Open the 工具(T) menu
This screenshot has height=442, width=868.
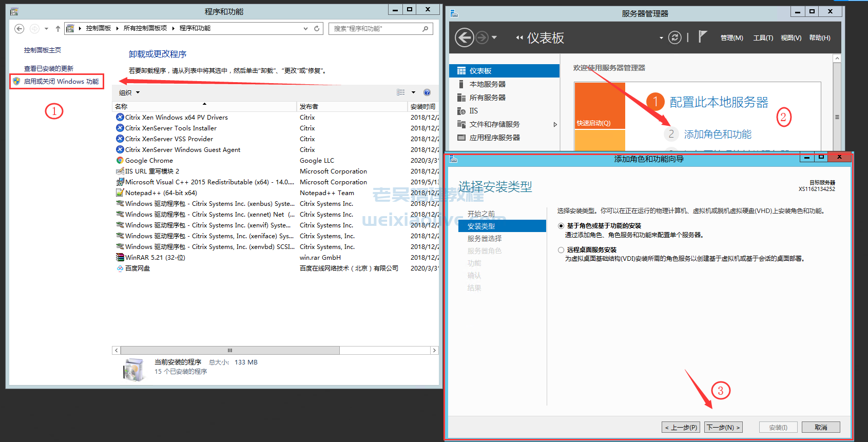pos(763,38)
